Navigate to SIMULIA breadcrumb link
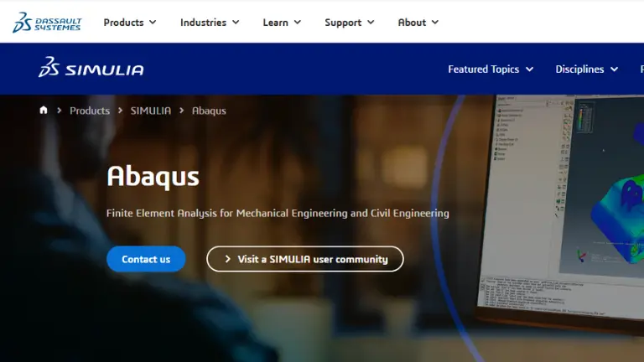This screenshot has height=362, width=644. click(151, 111)
